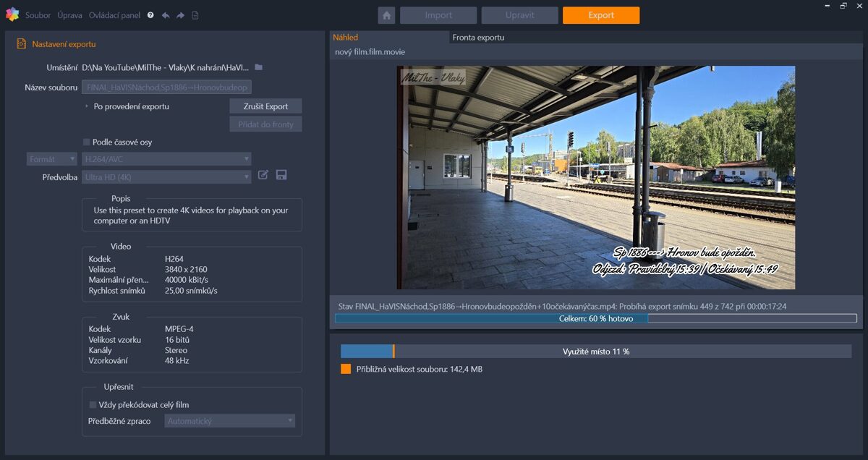
Task: Browse export location with folder icon
Action: tap(258, 67)
